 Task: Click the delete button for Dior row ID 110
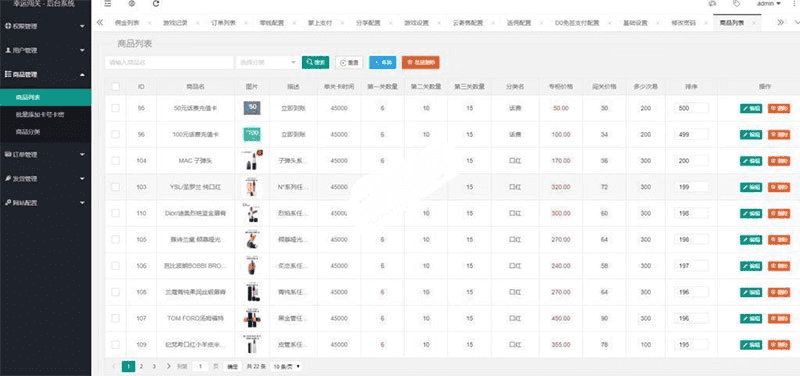[x=779, y=213]
